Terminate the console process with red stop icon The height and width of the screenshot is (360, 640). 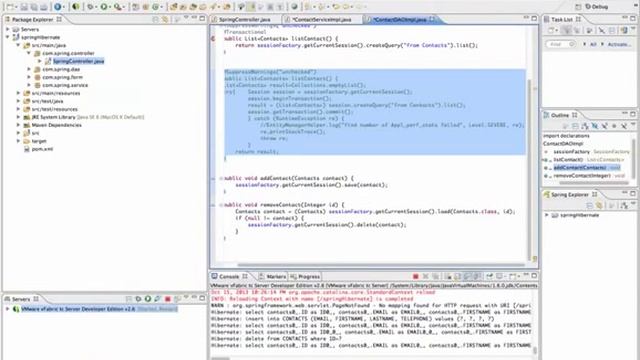point(416,276)
